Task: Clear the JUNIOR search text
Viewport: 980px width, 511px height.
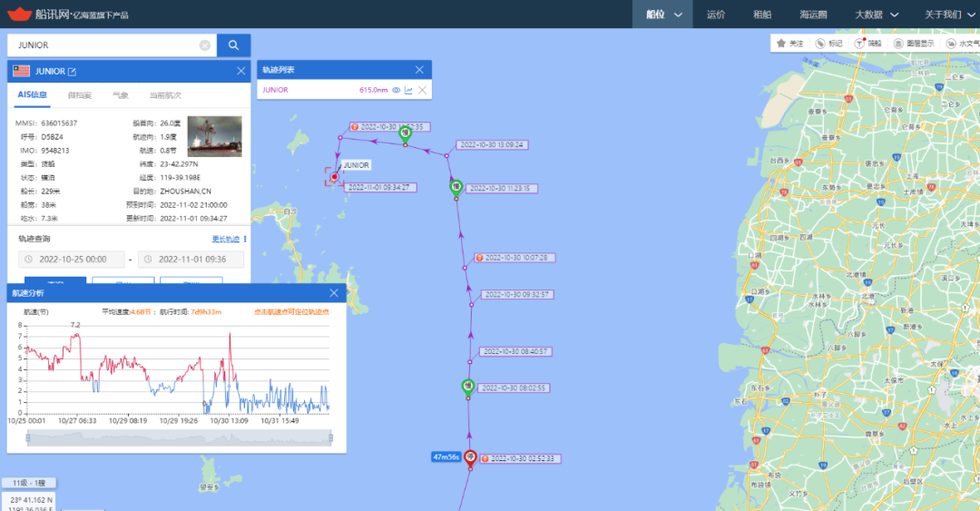Action: pyautogui.click(x=205, y=45)
